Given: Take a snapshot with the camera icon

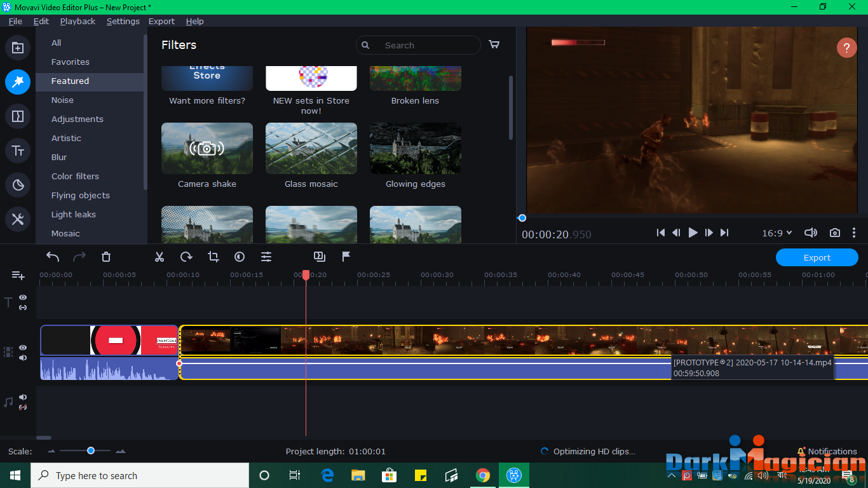Looking at the screenshot, I should click(x=835, y=233).
